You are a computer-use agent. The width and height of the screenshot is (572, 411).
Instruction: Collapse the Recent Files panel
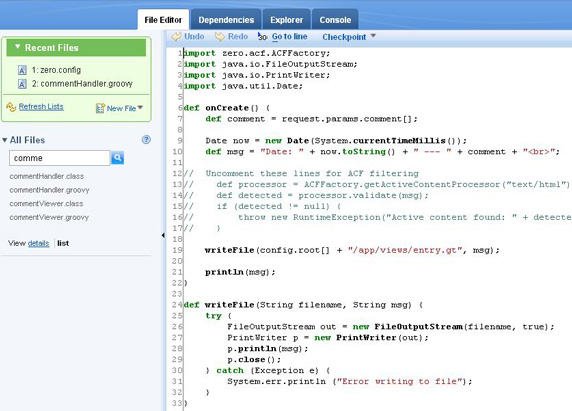coord(17,47)
